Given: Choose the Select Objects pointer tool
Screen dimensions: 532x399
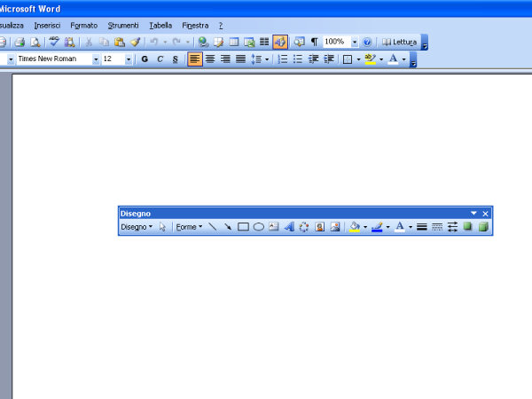Looking at the screenshot, I should (x=163, y=227).
